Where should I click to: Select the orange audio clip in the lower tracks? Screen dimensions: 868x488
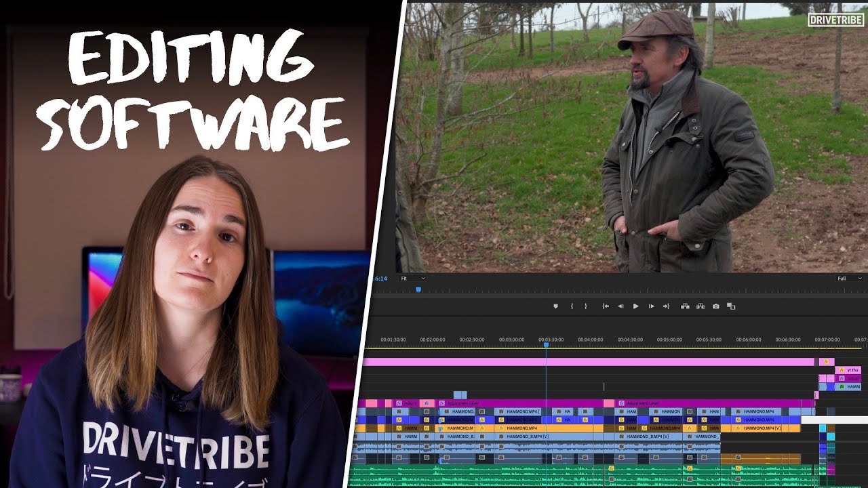(760, 459)
